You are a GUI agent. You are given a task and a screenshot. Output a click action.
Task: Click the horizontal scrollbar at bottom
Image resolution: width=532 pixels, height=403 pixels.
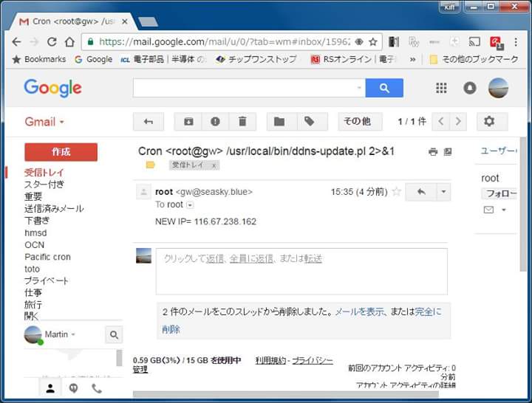click(x=286, y=394)
